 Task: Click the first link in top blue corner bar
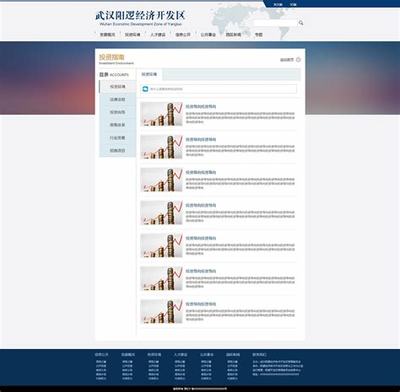click(x=278, y=5)
